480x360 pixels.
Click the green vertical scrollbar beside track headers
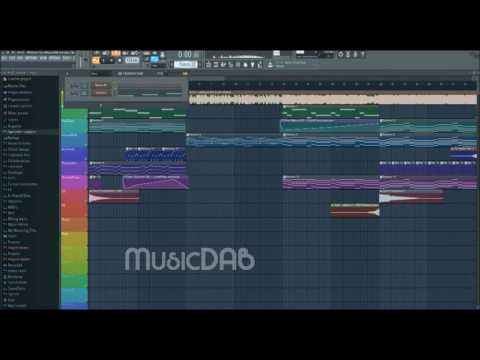point(61,100)
